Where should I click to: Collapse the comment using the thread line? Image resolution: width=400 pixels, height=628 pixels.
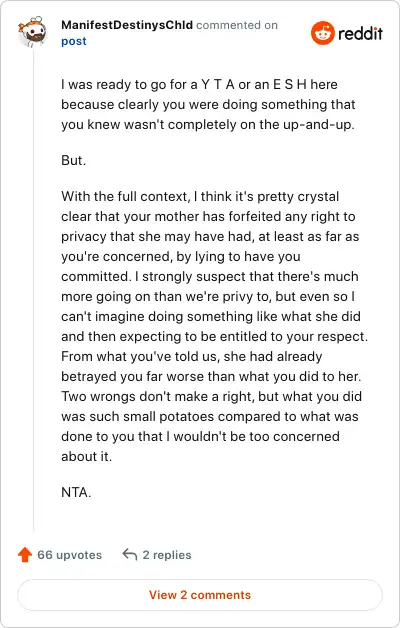click(33, 288)
